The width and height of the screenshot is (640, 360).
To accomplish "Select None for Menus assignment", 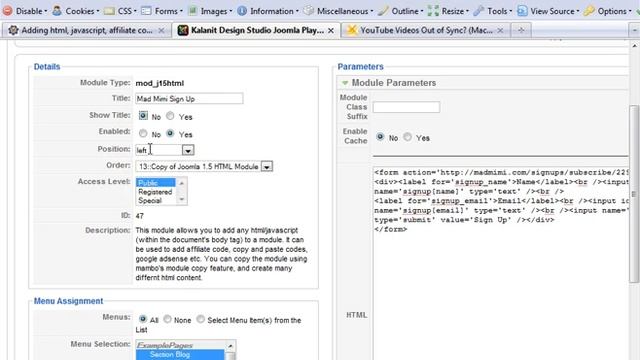I will point(167,319).
